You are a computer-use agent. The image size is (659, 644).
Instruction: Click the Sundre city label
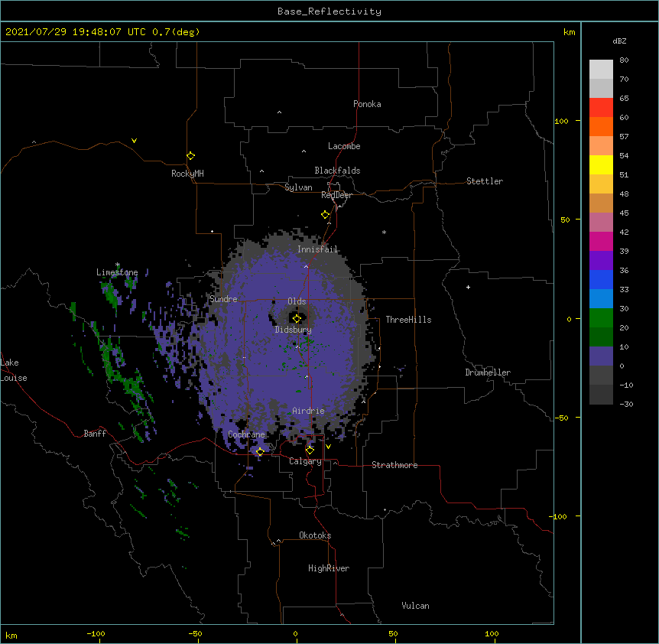click(x=223, y=299)
